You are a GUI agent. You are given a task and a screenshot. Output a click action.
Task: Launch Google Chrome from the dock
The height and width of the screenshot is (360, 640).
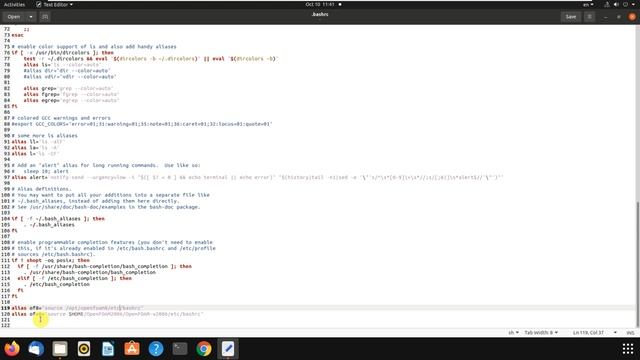pos(204,349)
